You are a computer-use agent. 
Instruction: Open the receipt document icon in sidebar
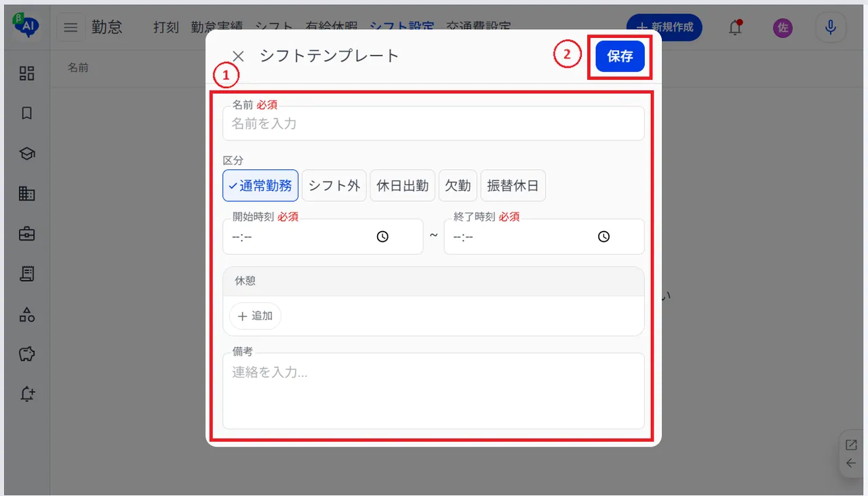click(x=27, y=274)
